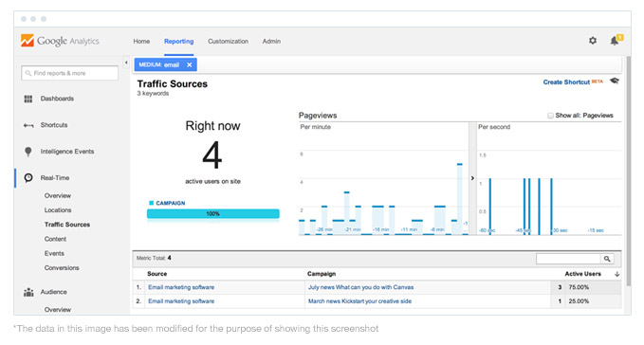Expand the Real-Time section
644x345 pixels.
pyautogui.click(x=55, y=178)
